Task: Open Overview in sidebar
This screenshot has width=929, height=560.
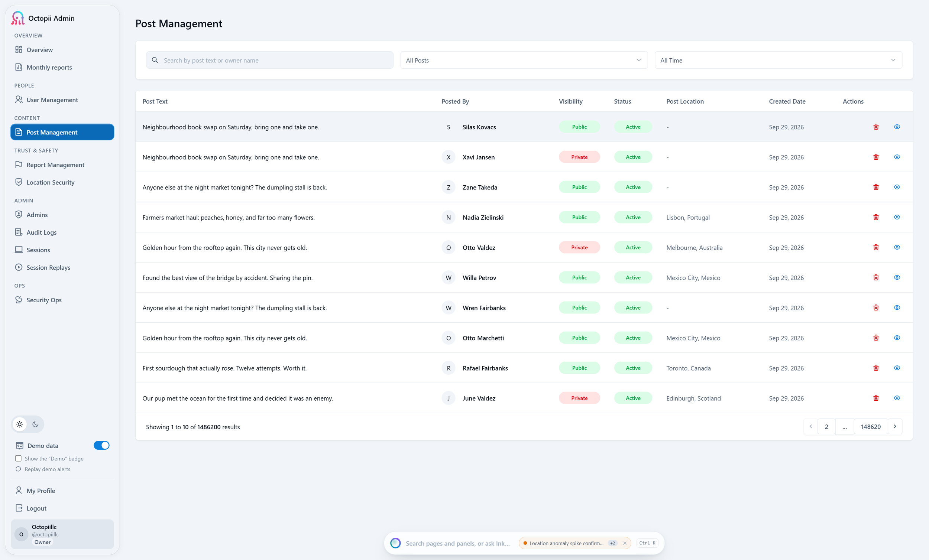Action: (x=62, y=50)
